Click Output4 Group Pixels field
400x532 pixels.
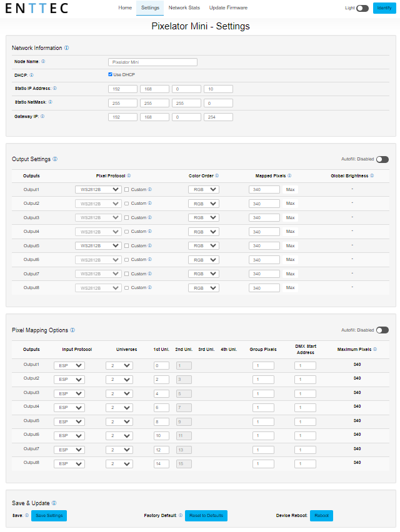(263, 408)
